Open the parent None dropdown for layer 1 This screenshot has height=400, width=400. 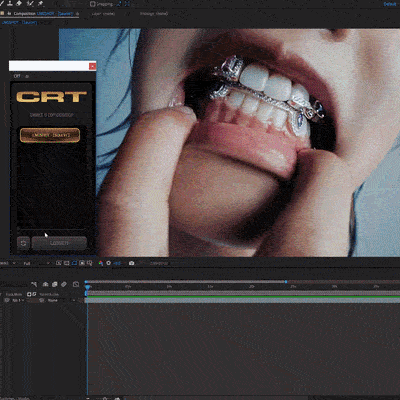61,300
